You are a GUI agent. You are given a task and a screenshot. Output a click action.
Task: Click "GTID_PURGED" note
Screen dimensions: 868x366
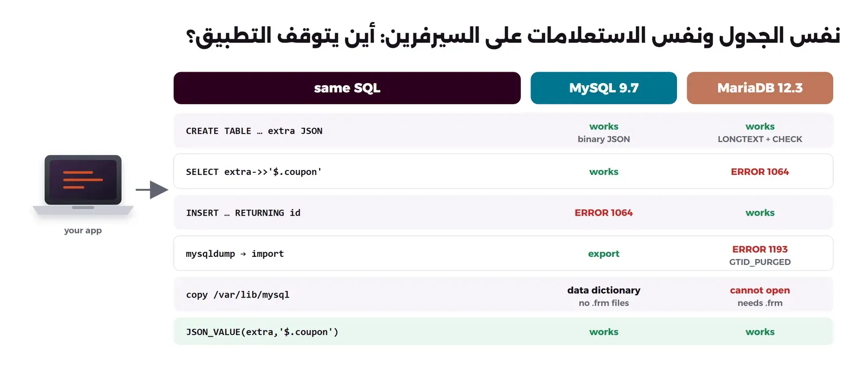[760, 262]
